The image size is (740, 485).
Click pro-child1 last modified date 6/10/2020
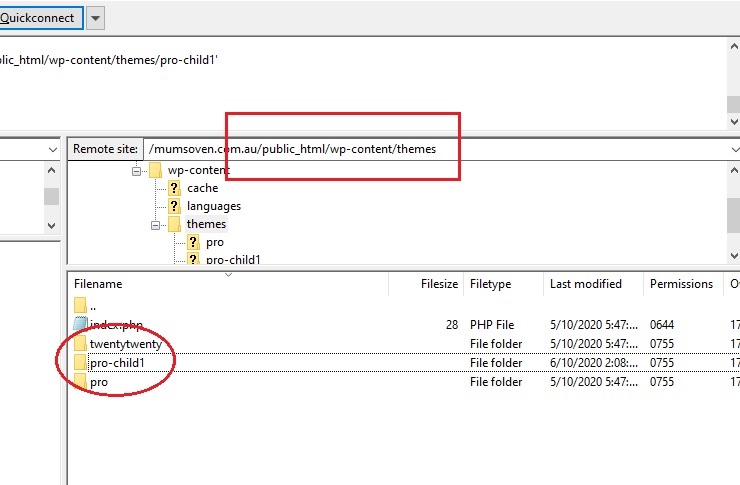[x=594, y=363]
